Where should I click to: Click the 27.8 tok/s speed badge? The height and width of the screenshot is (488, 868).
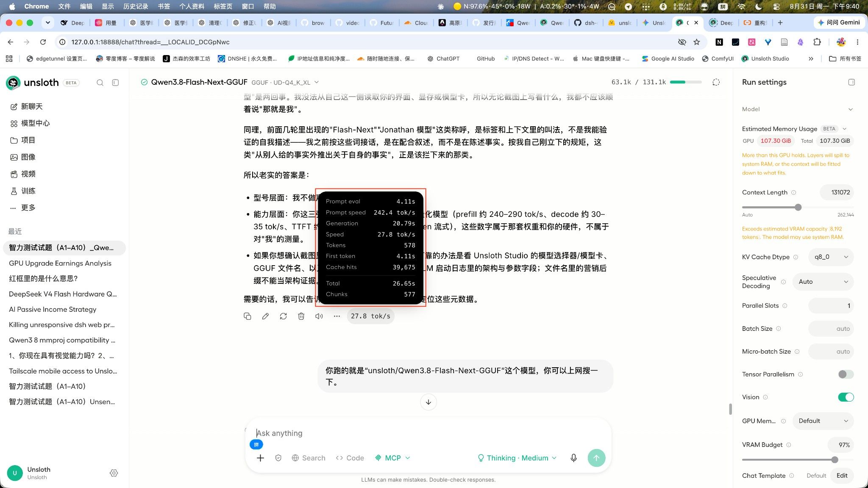click(x=370, y=316)
